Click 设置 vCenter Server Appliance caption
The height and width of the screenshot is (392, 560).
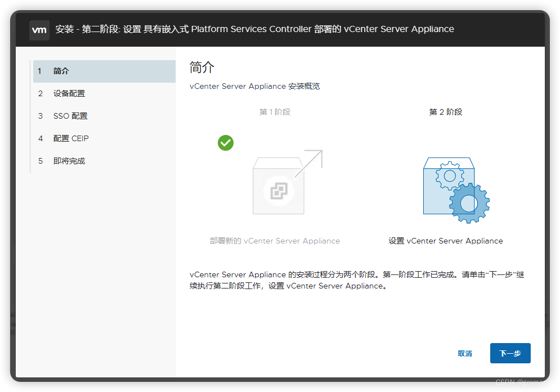coord(445,241)
